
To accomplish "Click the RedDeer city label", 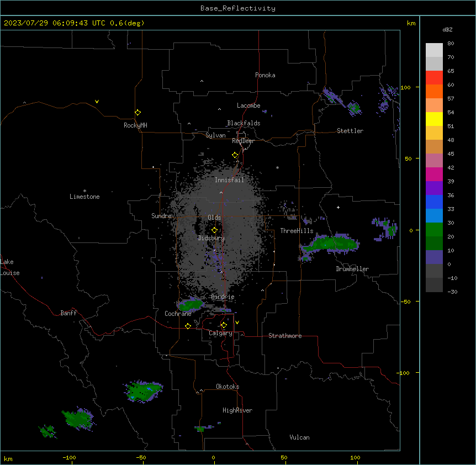I will [243, 141].
